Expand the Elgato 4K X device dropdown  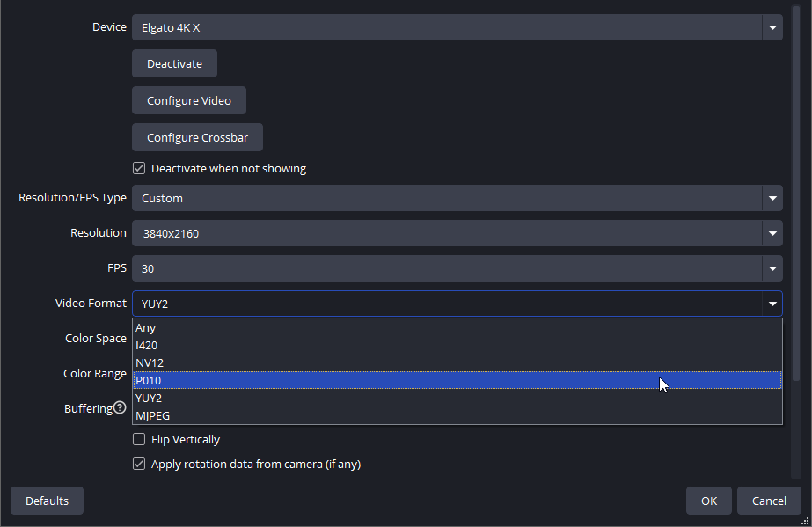point(457,27)
